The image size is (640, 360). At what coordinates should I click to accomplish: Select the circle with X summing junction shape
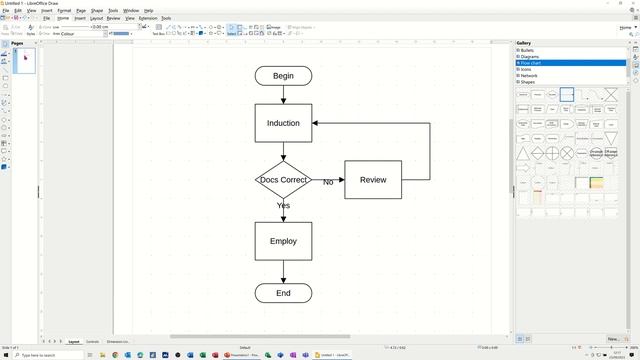(x=567, y=153)
